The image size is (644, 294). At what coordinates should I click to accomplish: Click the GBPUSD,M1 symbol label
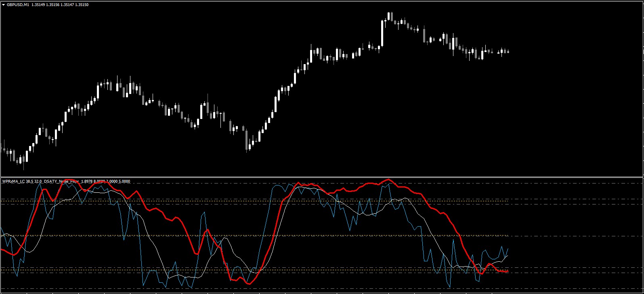tap(18, 5)
